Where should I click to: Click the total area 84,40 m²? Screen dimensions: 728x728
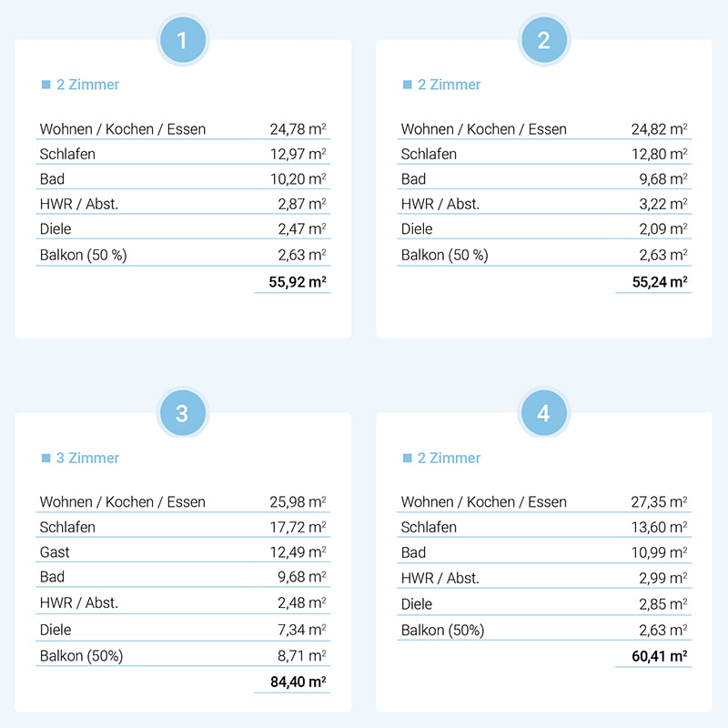point(298,681)
